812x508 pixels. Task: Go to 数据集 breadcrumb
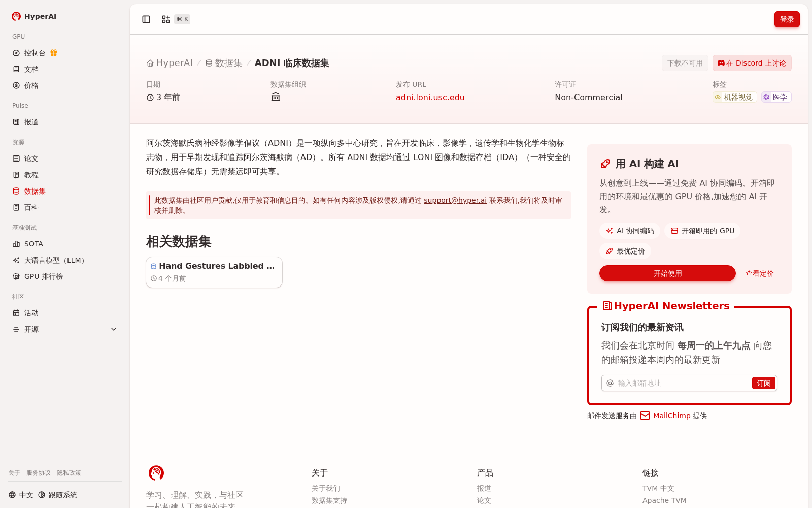pyautogui.click(x=224, y=63)
